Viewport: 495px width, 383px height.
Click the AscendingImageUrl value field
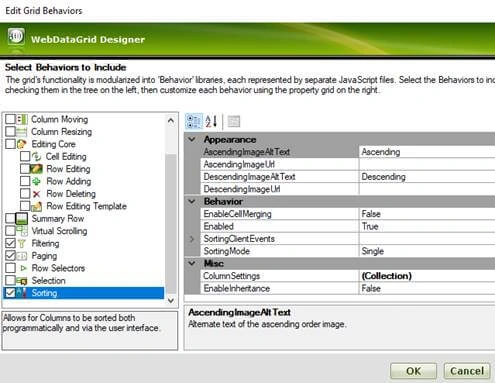[427, 164]
